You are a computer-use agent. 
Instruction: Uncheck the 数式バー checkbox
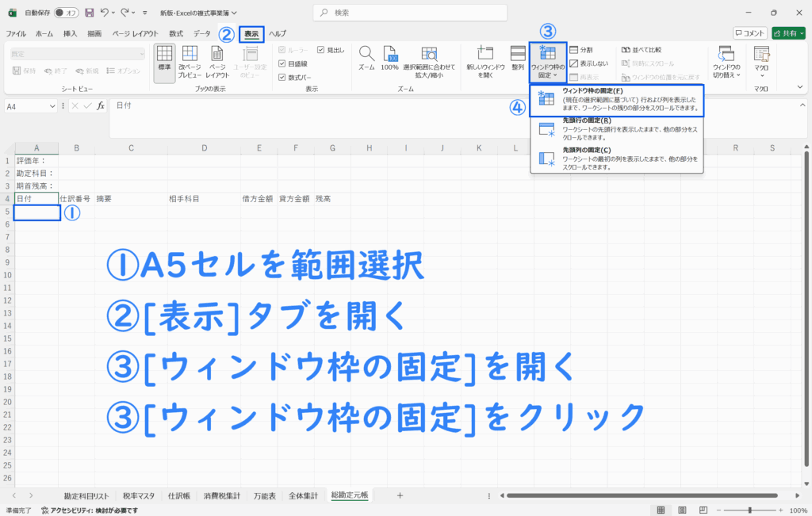click(282, 77)
